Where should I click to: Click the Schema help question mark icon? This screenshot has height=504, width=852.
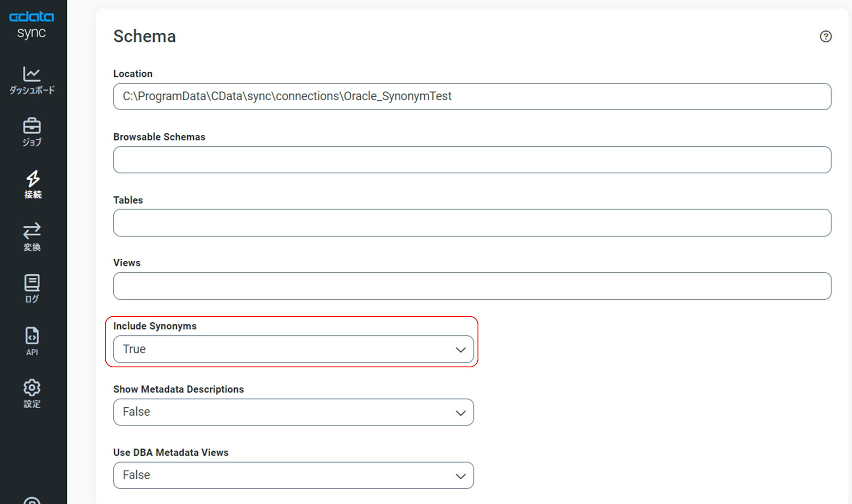pos(825,36)
